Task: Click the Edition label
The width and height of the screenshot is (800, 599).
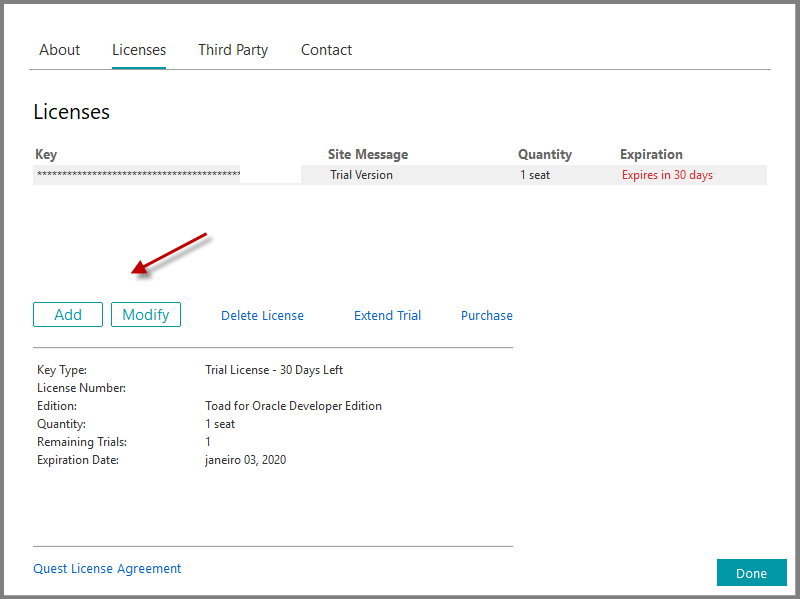Action: click(57, 406)
